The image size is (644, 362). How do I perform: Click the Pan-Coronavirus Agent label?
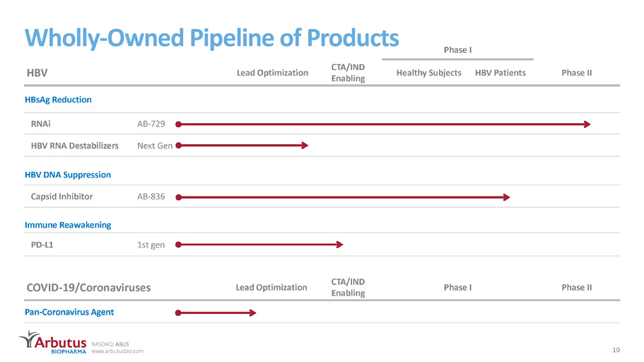(x=69, y=312)
